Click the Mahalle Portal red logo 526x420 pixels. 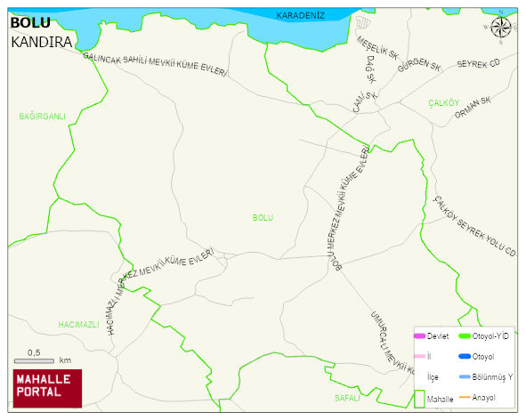(x=47, y=389)
